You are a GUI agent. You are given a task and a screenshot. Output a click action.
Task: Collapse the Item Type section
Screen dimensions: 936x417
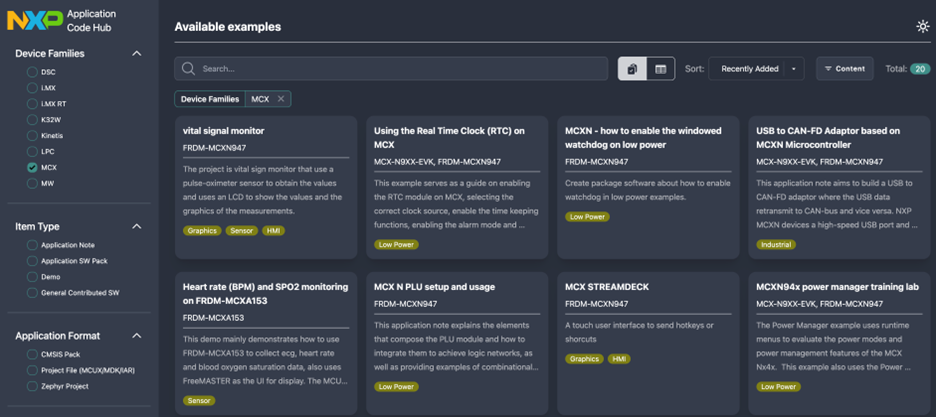(x=137, y=227)
